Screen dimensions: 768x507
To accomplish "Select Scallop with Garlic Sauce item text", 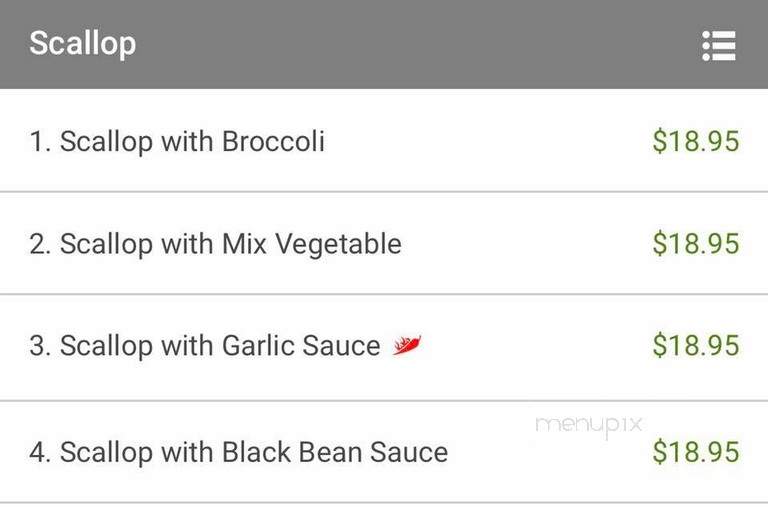I will tap(220, 346).
